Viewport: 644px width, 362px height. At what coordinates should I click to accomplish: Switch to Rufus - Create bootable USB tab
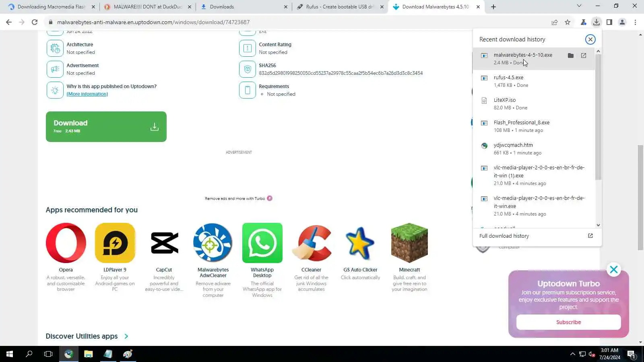(339, 7)
